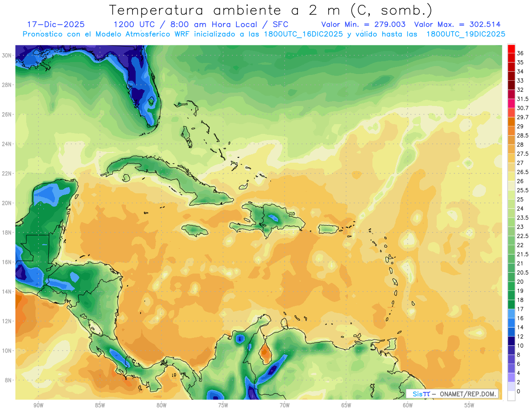Click legend value 4
532x411 pixels.
[x=519, y=373]
